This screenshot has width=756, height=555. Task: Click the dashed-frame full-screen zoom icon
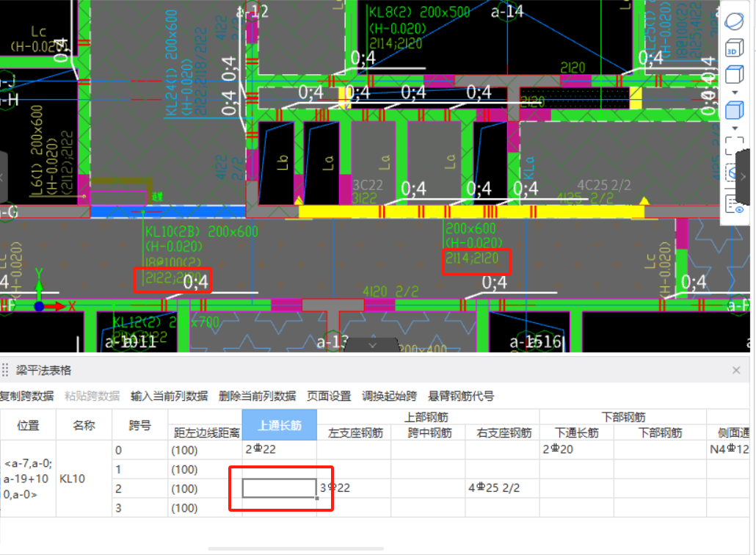[x=734, y=145]
